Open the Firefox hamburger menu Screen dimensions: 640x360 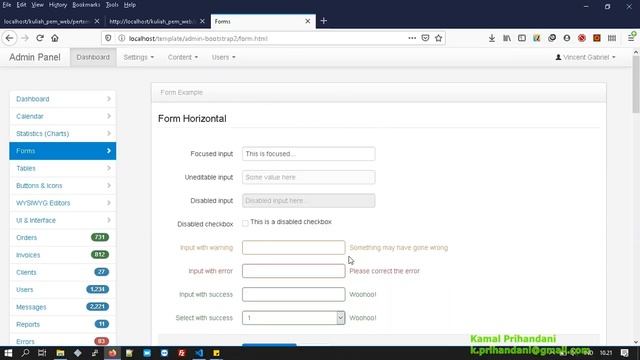coord(631,38)
